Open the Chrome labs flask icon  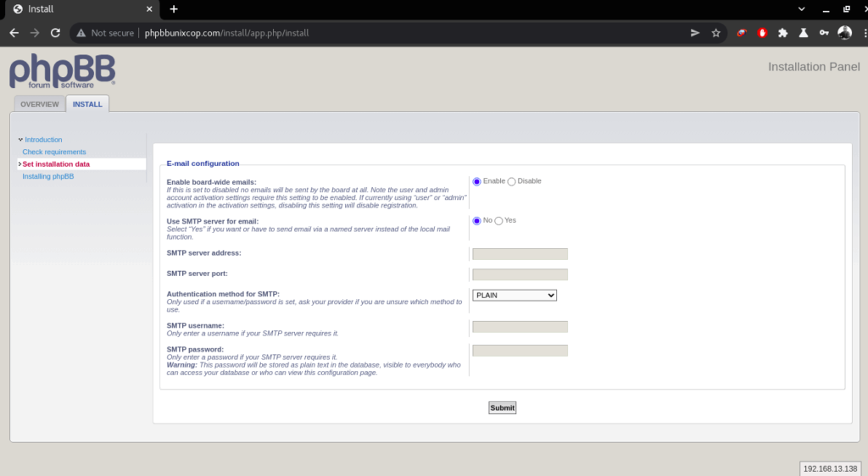tap(804, 33)
